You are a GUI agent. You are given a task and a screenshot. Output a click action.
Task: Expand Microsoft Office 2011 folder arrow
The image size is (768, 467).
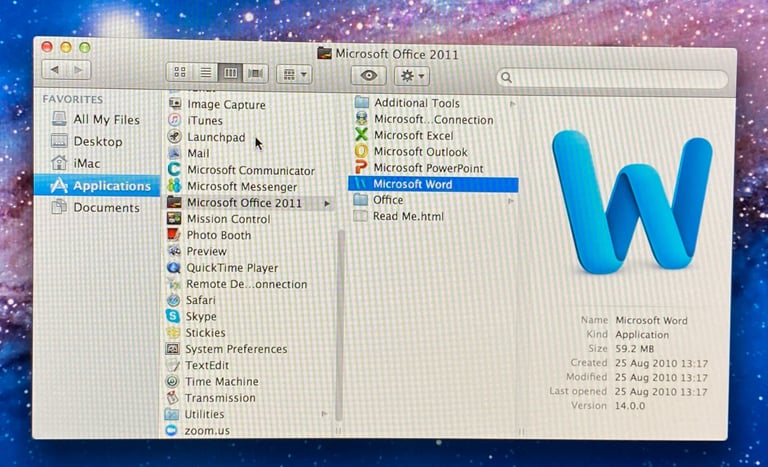click(x=327, y=203)
